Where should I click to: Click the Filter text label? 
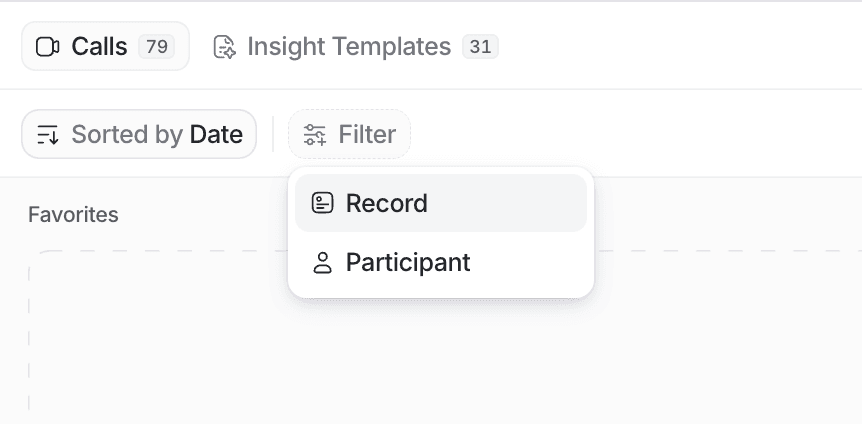367,134
